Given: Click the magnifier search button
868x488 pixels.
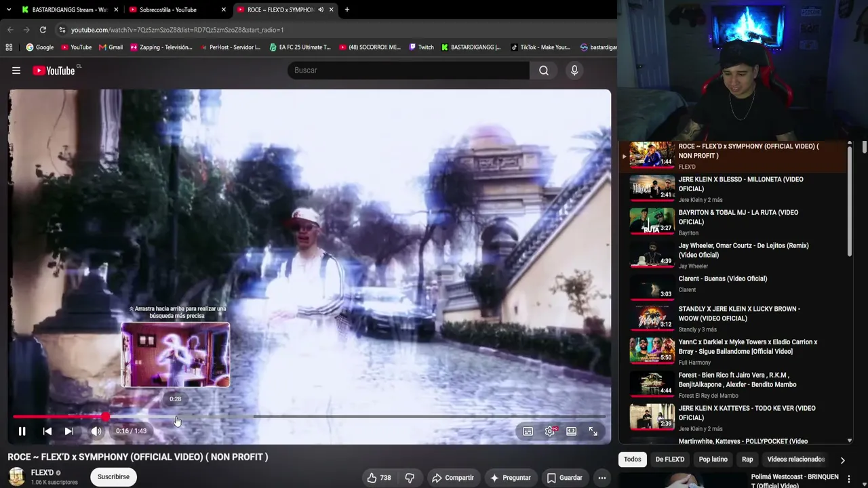Looking at the screenshot, I should click(x=544, y=70).
